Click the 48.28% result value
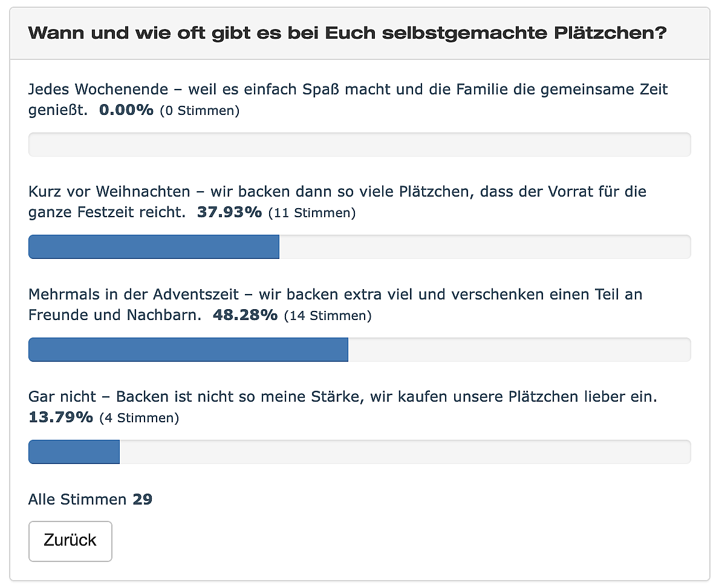This screenshot has height=588, width=722. [245, 315]
